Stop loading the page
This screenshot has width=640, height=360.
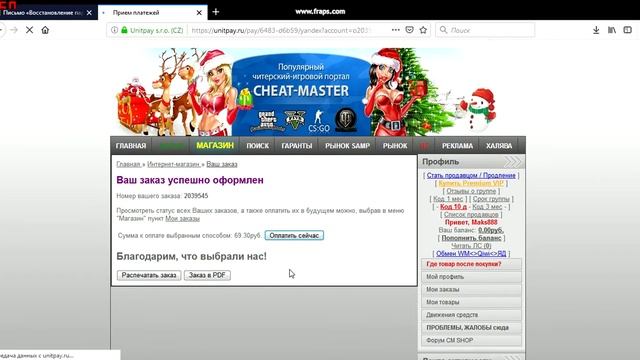(29, 30)
